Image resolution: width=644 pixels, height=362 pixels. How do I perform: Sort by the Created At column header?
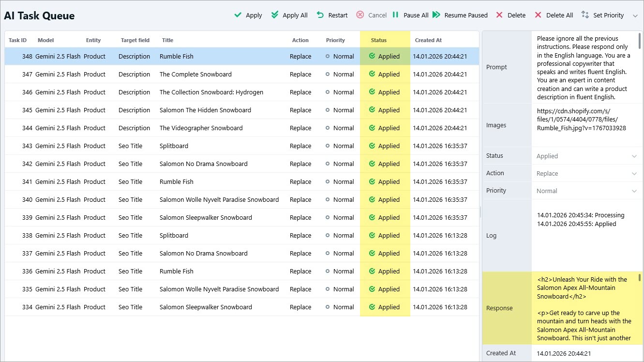(428, 40)
